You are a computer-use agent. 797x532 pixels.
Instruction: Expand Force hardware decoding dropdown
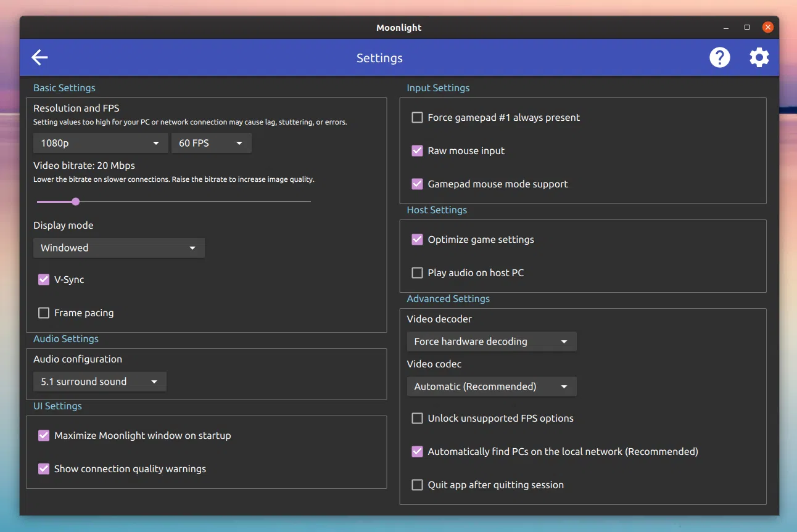(x=492, y=342)
